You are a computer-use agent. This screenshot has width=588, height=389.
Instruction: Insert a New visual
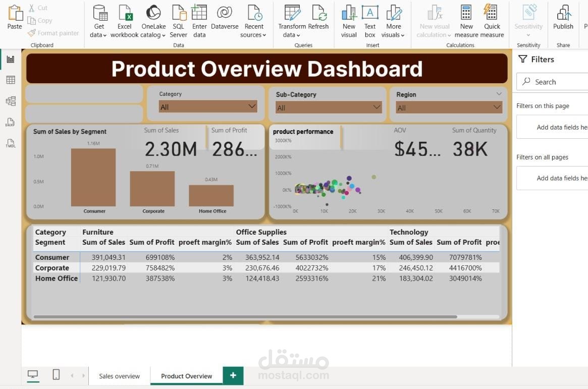(x=349, y=22)
